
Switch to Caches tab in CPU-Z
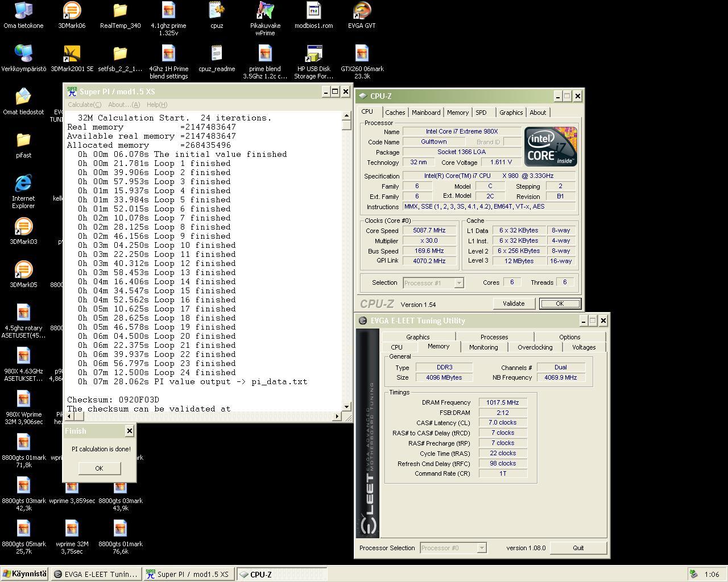click(395, 113)
